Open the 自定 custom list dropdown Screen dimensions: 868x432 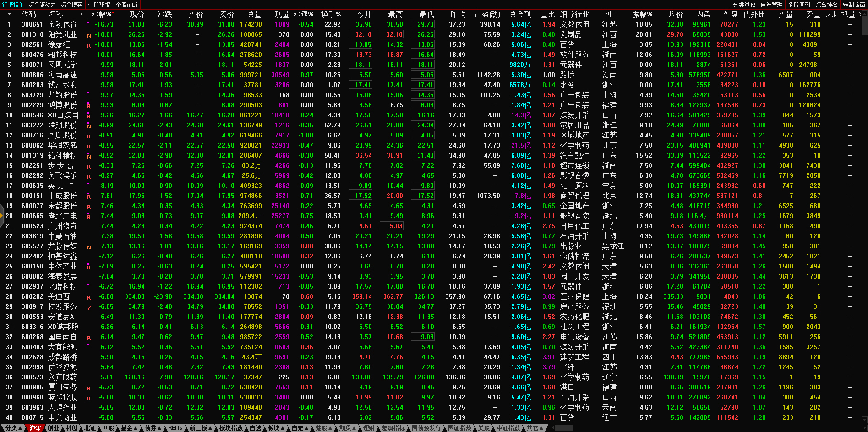click(300, 428)
